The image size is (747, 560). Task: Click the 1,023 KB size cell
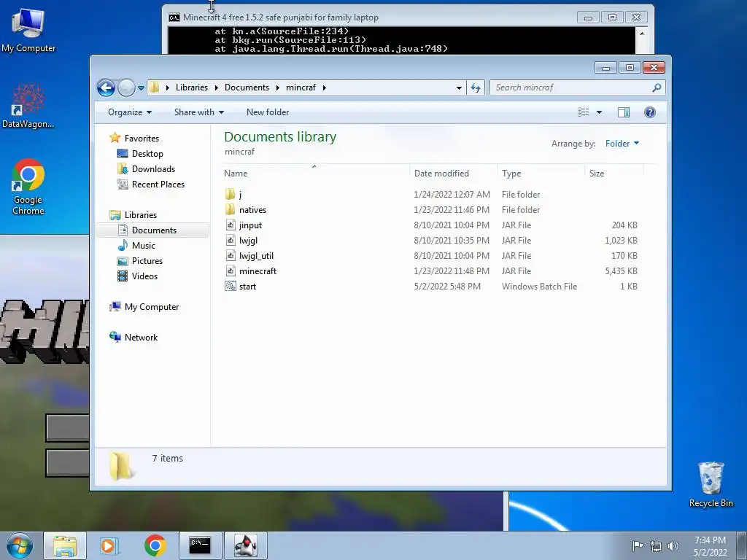coord(621,241)
